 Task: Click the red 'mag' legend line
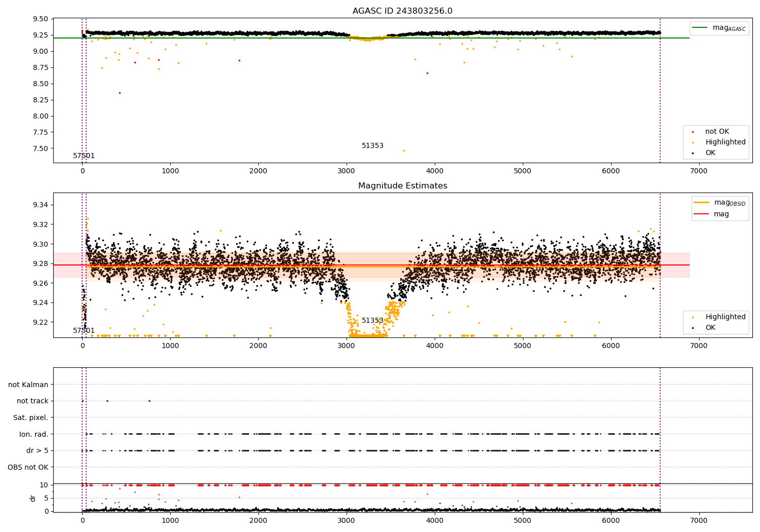point(701,214)
